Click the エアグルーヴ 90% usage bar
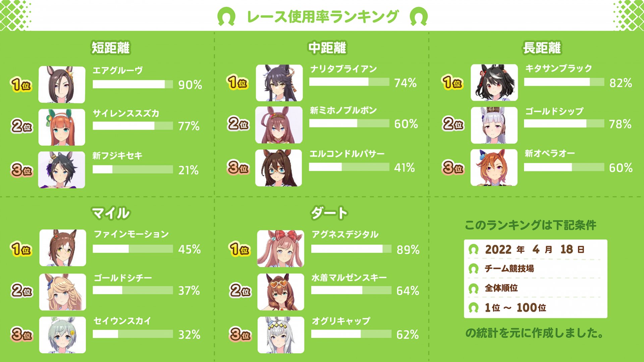644x362 pixels. click(133, 84)
